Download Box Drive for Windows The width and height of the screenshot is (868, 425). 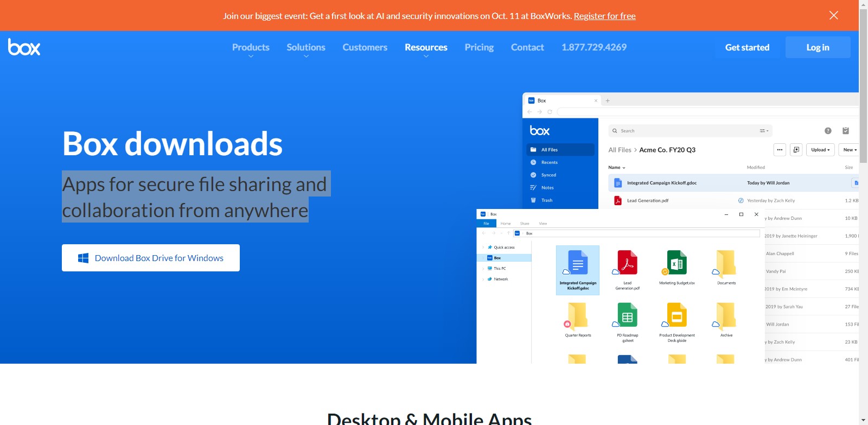tap(151, 258)
